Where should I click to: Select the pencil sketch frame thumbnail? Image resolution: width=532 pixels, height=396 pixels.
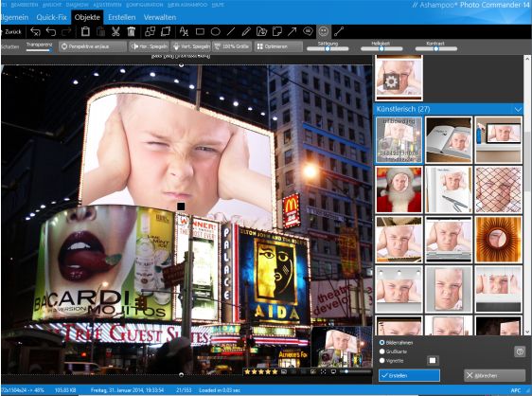[x=449, y=189]
